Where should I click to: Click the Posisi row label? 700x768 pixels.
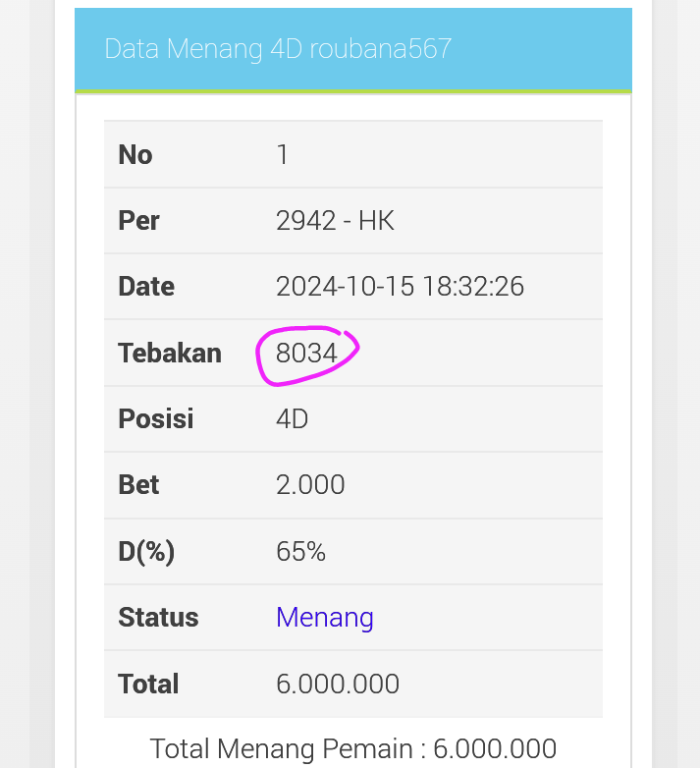pos(156,419)
